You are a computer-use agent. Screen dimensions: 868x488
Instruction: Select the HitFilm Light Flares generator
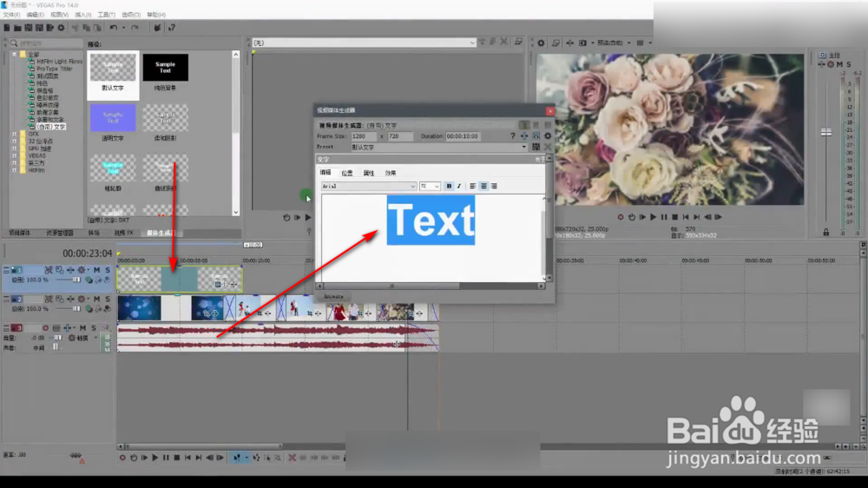60,62
